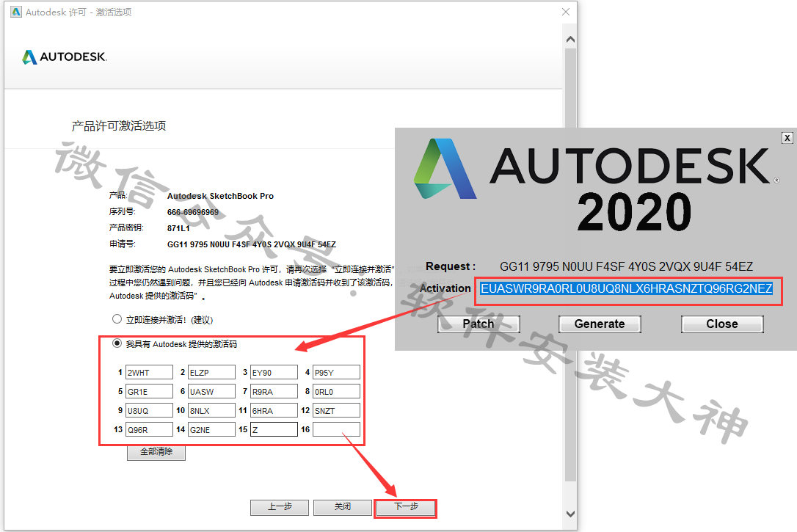The height and width of the screenshot is (532, 797).
Task: Click the 产品许可激活选项 heading
Action: [x=118, y=126]
